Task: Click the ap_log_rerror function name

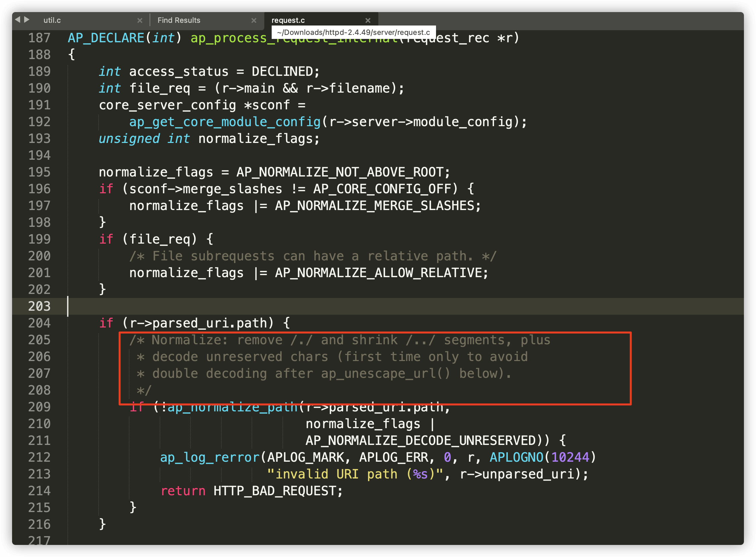Action: point(210,457)
